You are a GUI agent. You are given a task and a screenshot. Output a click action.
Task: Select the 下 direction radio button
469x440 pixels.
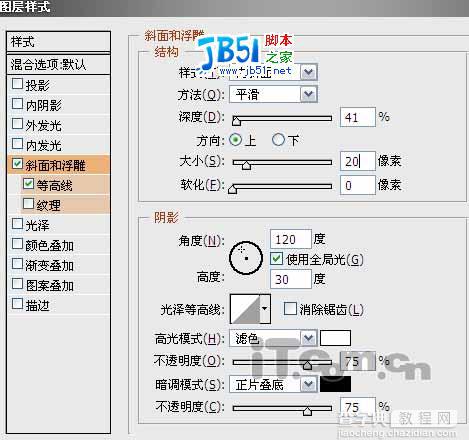click(278, 140)
